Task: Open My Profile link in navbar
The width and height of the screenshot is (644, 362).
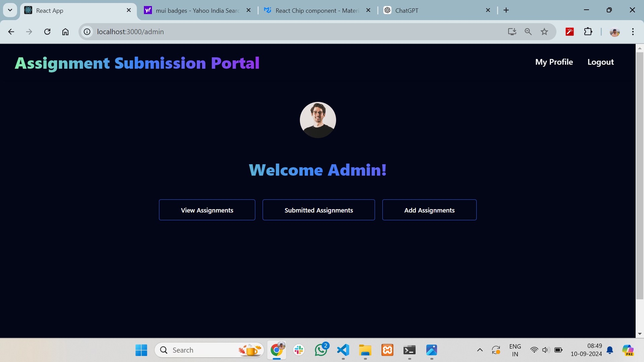Action: [554, 62]
